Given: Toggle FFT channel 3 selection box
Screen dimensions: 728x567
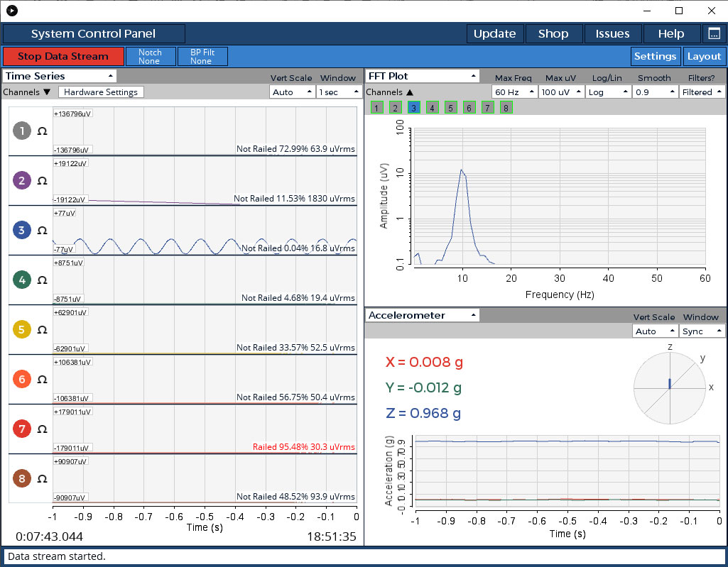Looking at the screenshot, I should tap(413, 108).
